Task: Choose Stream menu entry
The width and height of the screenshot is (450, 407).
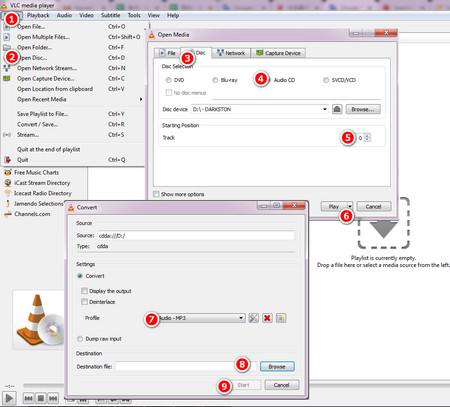Action: click(73, 135)
